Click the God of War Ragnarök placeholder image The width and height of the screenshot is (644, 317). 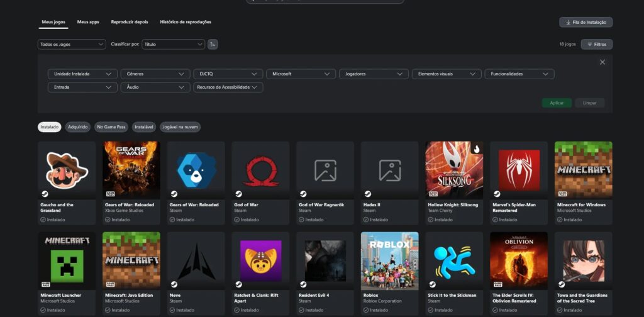[x=325, y=170]
